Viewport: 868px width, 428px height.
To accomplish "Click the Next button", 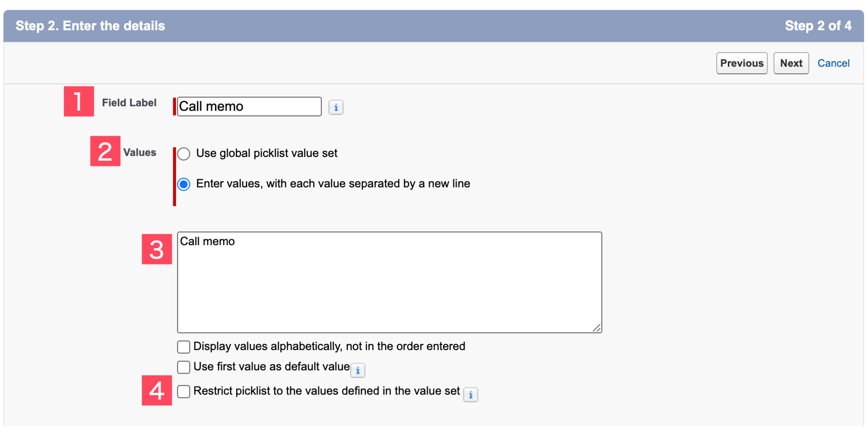I will click(790, 63).
